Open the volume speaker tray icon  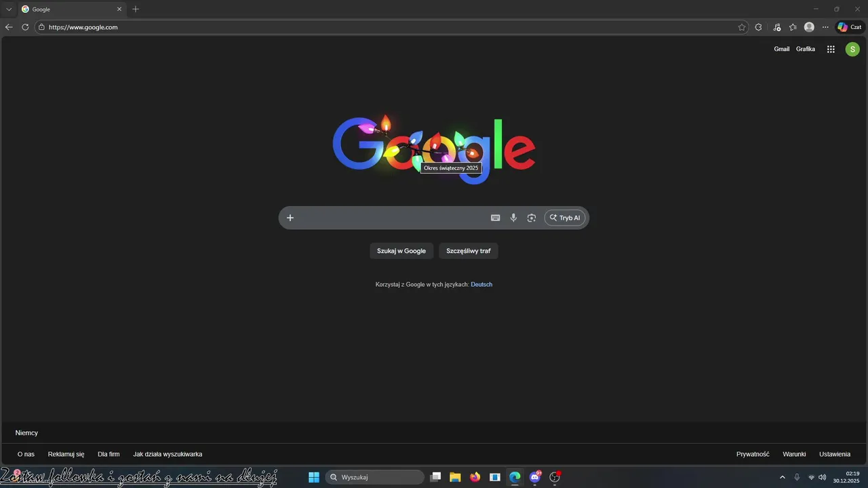point(823,477)
